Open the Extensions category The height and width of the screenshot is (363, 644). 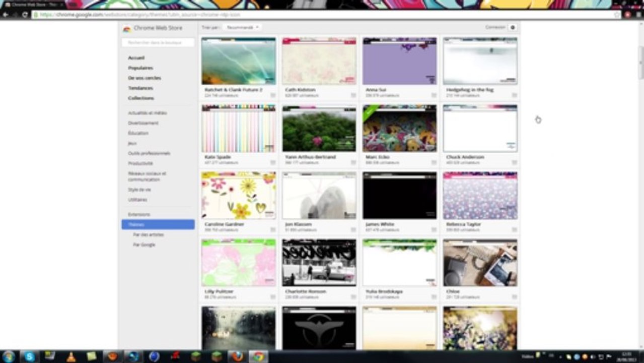139,214
